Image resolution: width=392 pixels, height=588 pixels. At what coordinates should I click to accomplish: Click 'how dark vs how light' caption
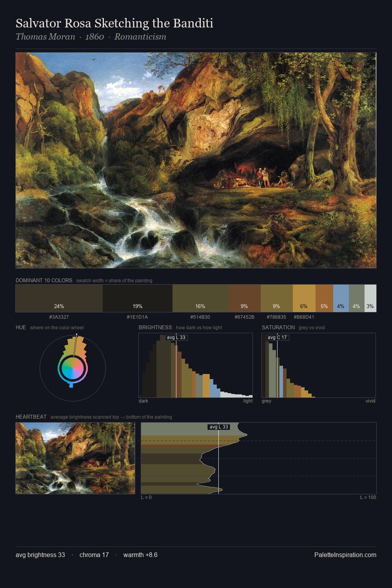click(x=199, y=328)
